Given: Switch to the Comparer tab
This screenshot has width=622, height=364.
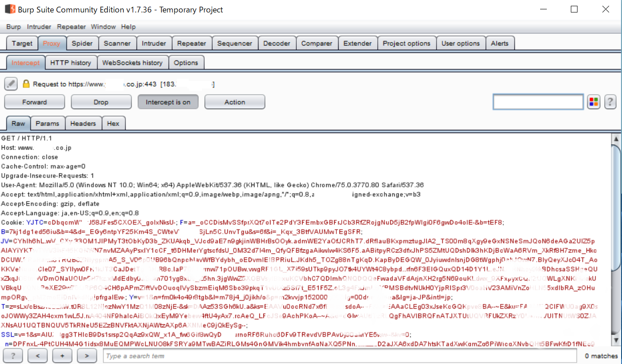Looking at the screenshot, I should click(x=317, y=43).
